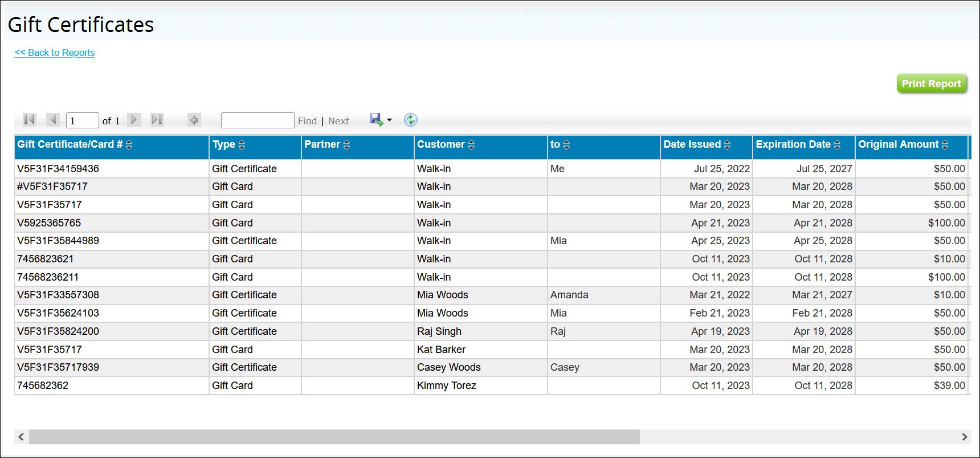980x458 pixels.
Task: Sort by 'to' column
Action: point(566,145)
